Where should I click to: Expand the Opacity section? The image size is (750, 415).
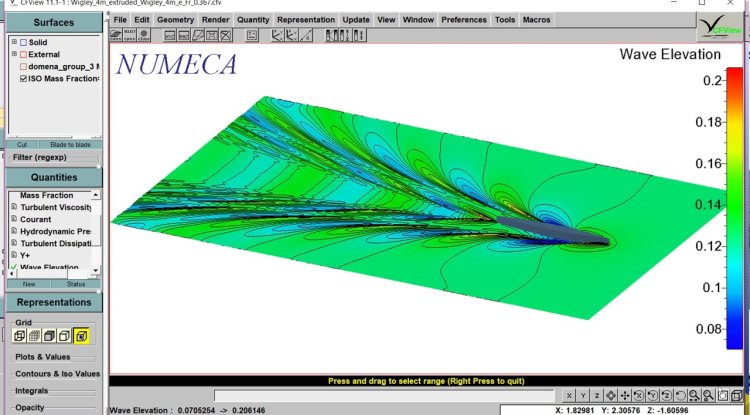tap(30, 407)
